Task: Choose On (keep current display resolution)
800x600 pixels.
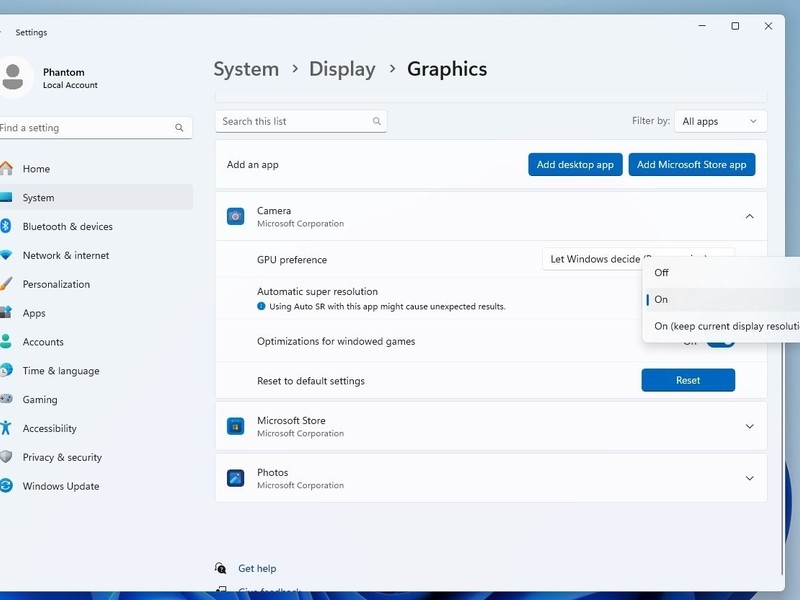Action: pyautogui.click(x=721, y=326)
